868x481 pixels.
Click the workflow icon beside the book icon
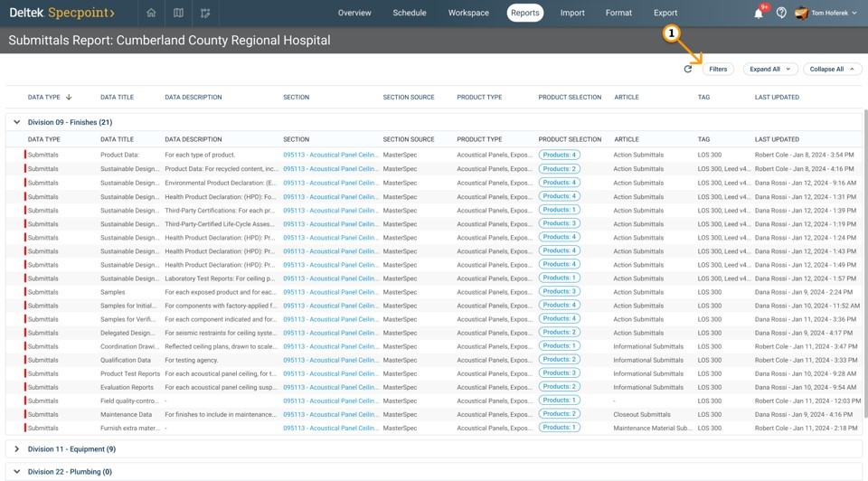click(205, 13)
